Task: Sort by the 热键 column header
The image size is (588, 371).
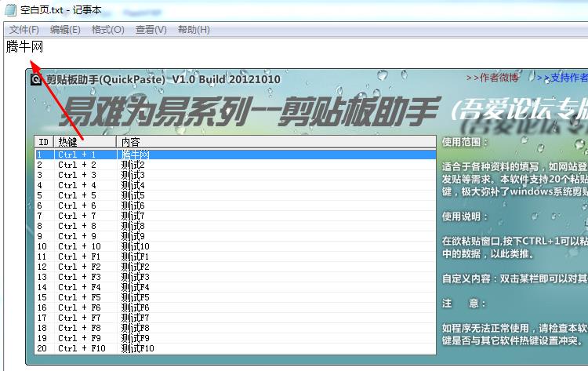Action: coord(85,142)
